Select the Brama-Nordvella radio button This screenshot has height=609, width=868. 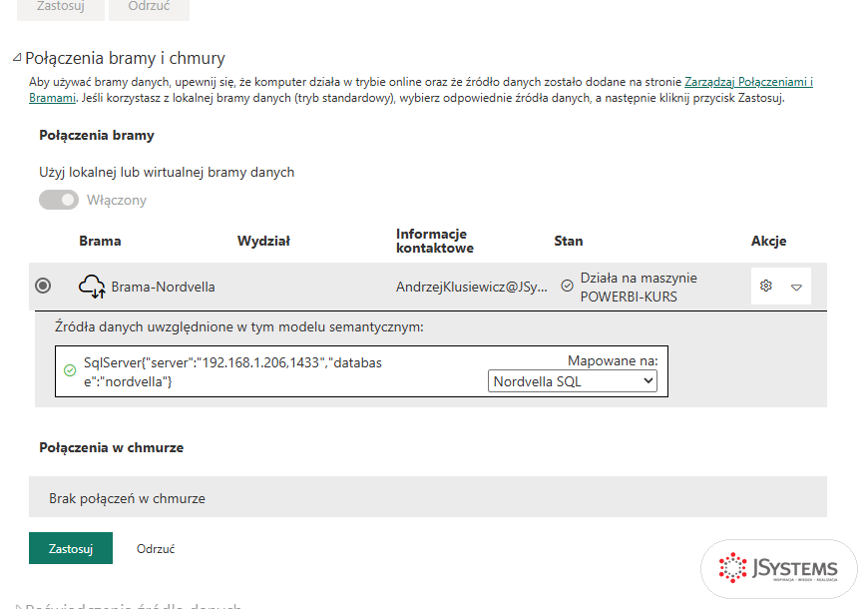[43, 286]
